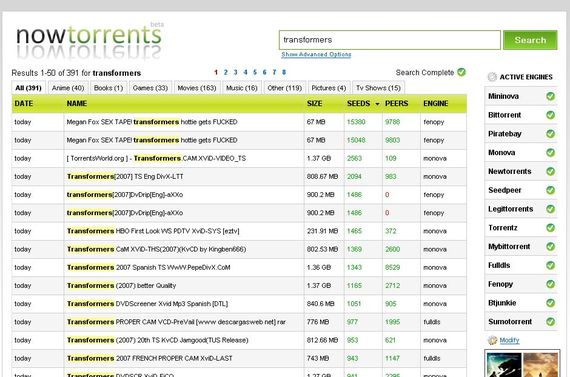Screen dimensions: 570x377
Task: Go to results page 8
Action: pyautogui.click(x=284, y=72)
